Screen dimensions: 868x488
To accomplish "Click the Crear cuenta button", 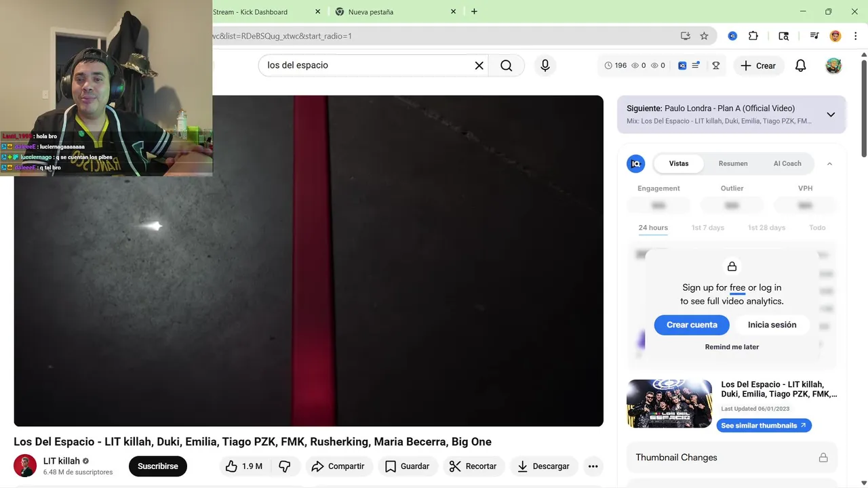I will 692,325.
